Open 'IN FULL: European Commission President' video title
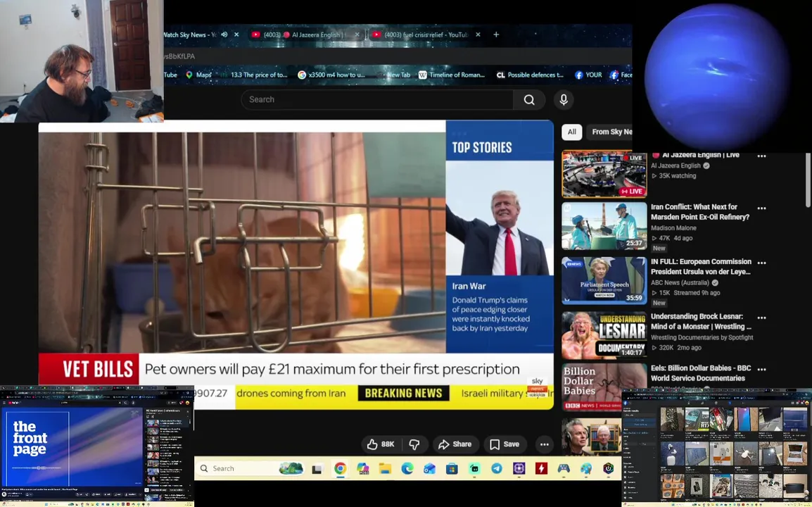This screenshot has height=507, width=812. [702, 266]
